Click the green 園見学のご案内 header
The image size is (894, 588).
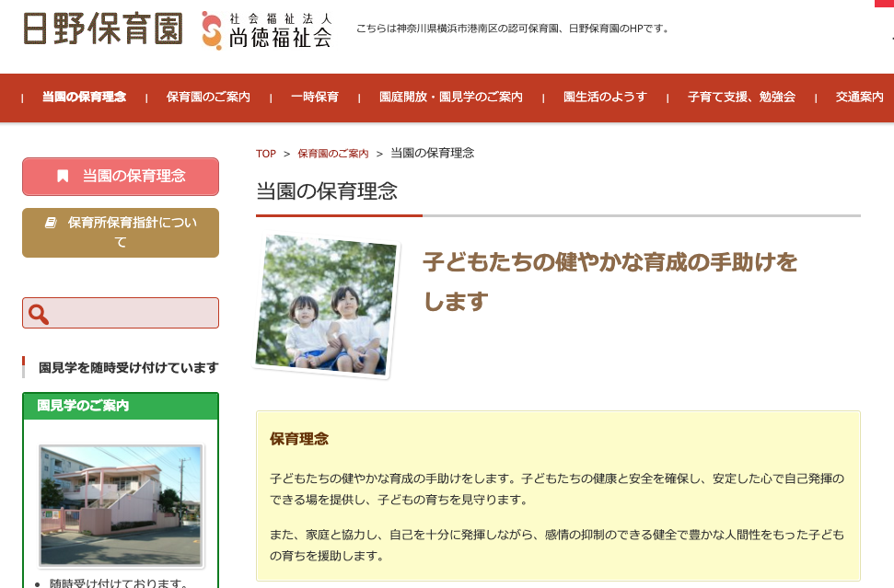coord(121,406)
